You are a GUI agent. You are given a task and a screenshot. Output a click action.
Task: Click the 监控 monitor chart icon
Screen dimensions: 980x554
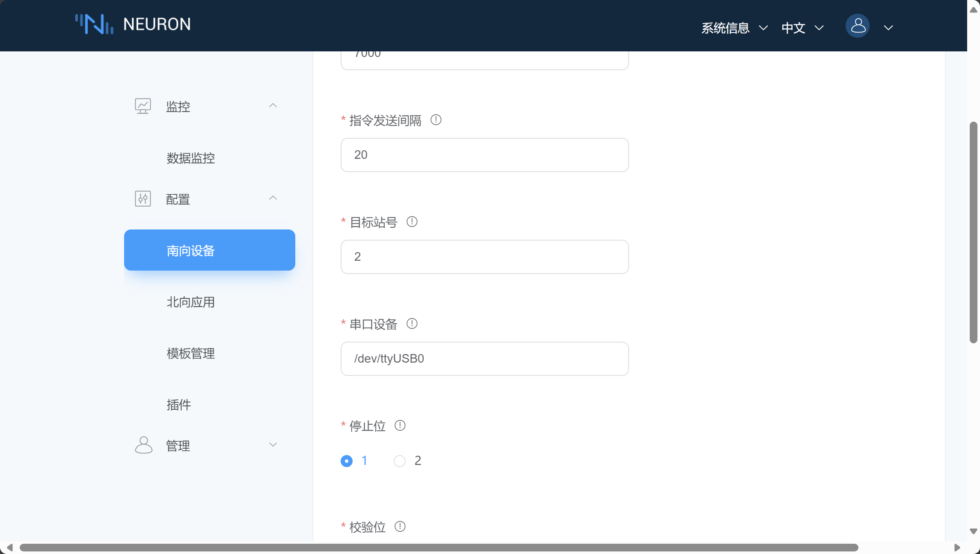tap(143, 106)
